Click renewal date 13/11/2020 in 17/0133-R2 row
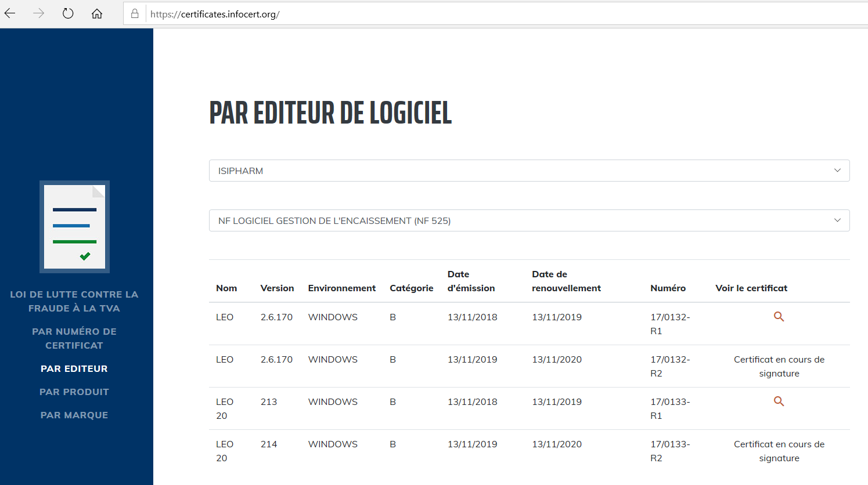 point(557,444)
